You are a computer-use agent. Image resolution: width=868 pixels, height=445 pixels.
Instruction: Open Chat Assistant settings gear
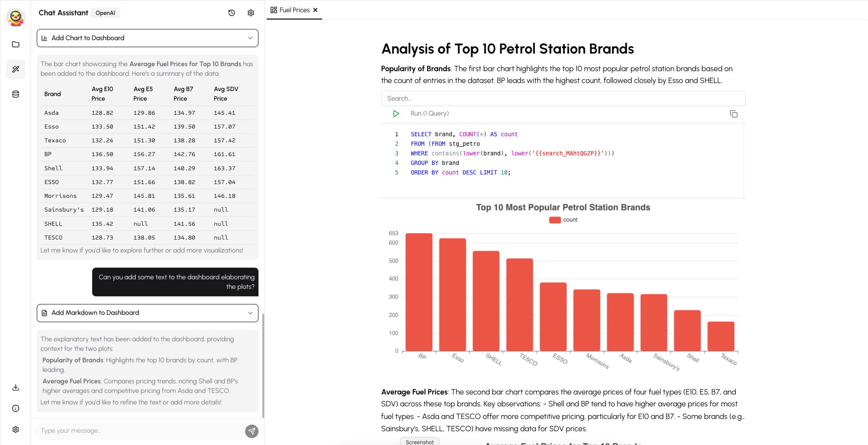(251, 13)
